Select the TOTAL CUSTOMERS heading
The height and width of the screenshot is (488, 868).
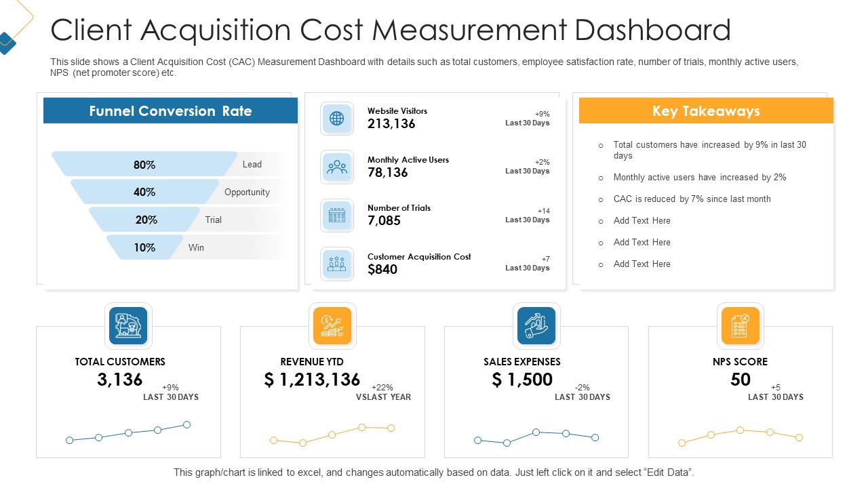120,362
